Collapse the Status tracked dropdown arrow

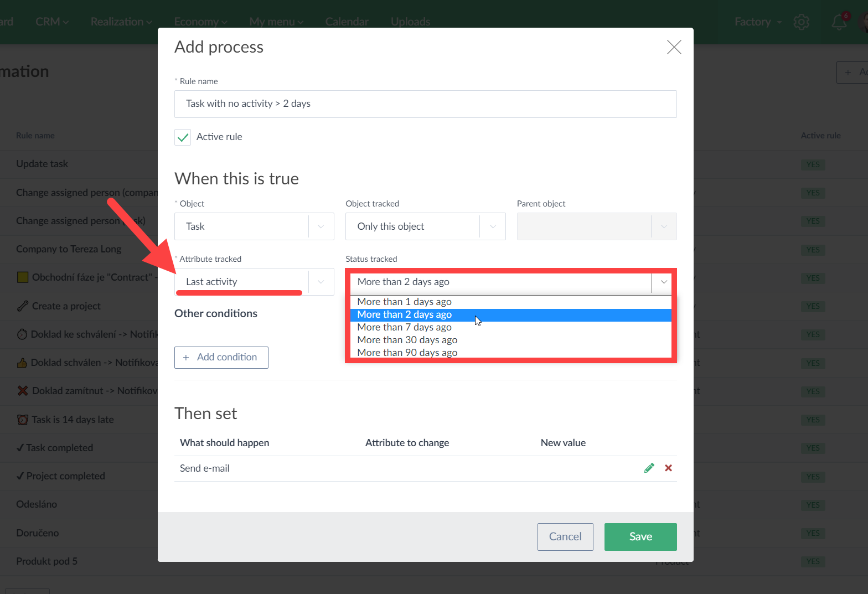coord(663,282)
